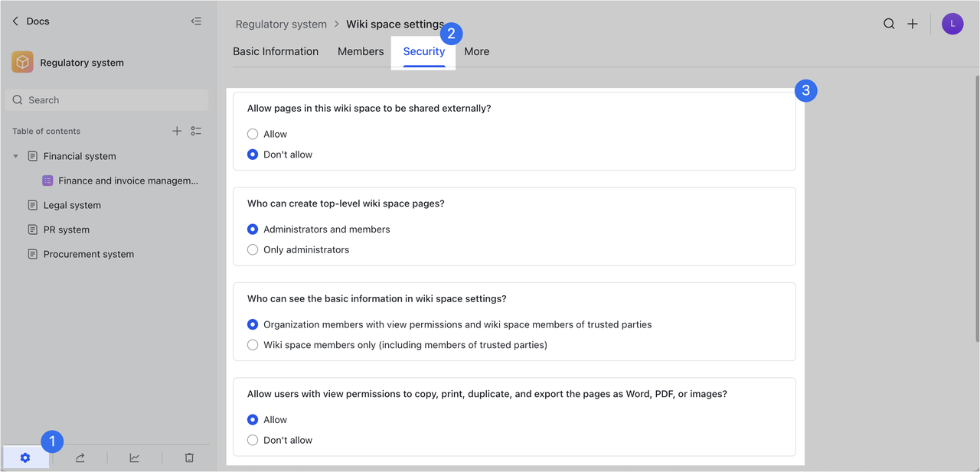Collapse the sidebar with the fold icon
This screenshot has width=980, height=472.
196,21
